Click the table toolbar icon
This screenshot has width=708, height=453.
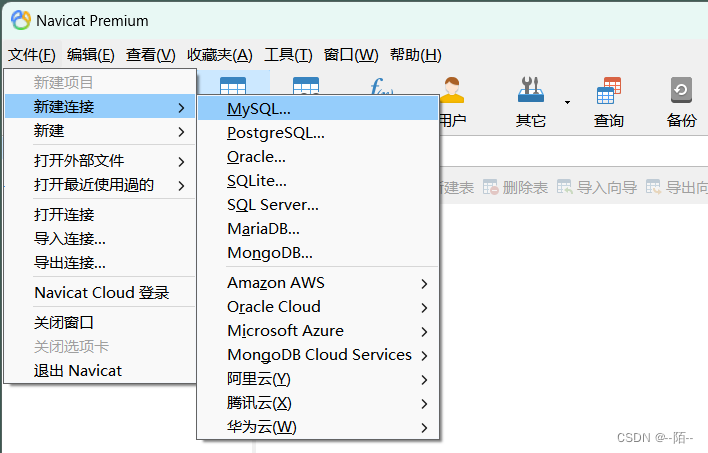click(233, 85)
